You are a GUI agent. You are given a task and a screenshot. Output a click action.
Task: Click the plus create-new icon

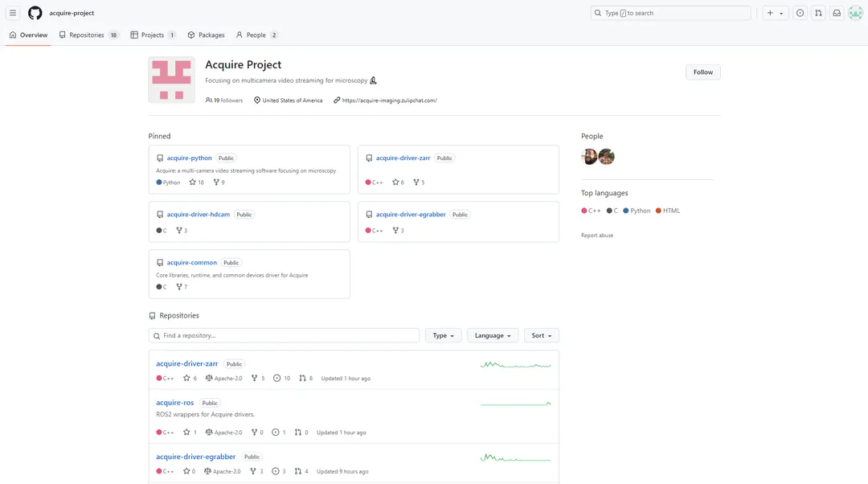pos(770,13)
